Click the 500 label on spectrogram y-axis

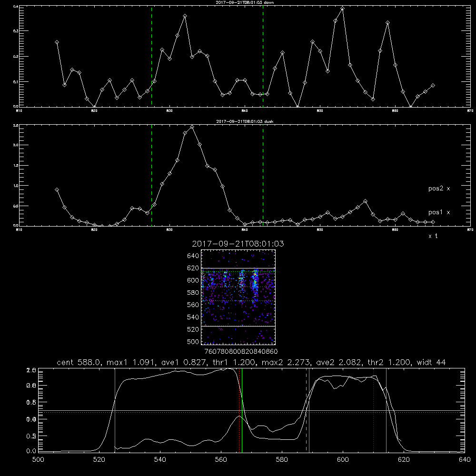click(193, 341)
